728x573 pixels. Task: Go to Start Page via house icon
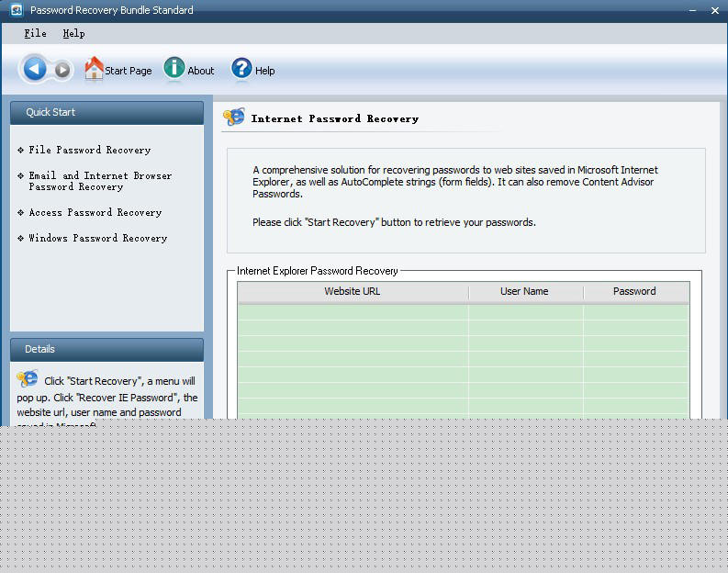click(x=94, y=68)
